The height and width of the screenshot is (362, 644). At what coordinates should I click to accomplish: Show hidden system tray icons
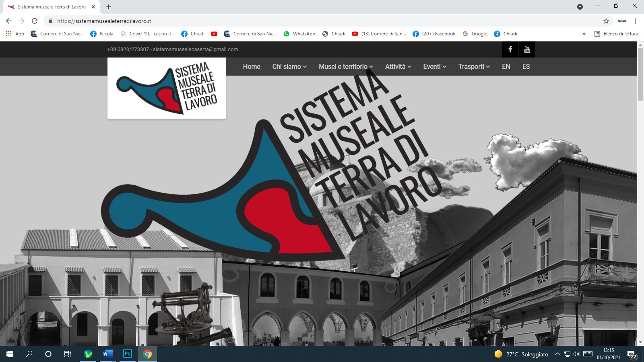(x=557, y=354)
